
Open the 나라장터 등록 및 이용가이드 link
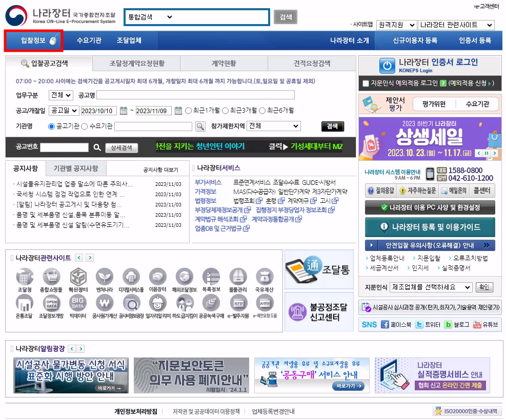click(x=430, y=227)
